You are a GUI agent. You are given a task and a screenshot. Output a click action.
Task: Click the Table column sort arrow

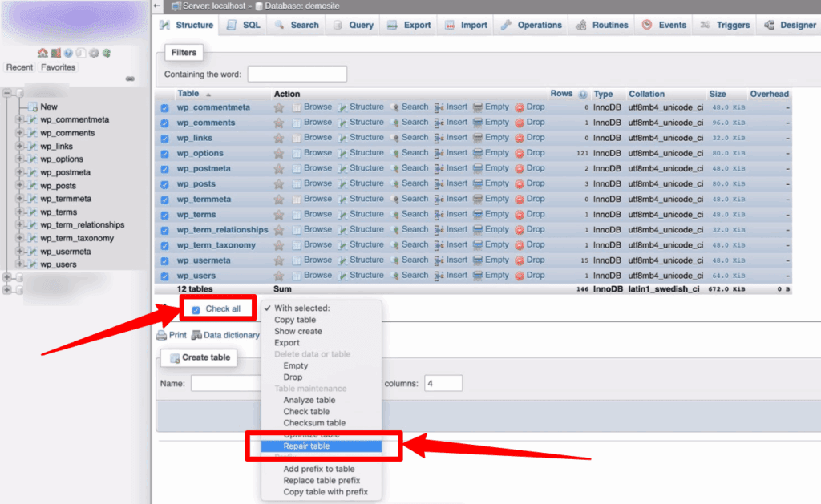click(208, 95)
